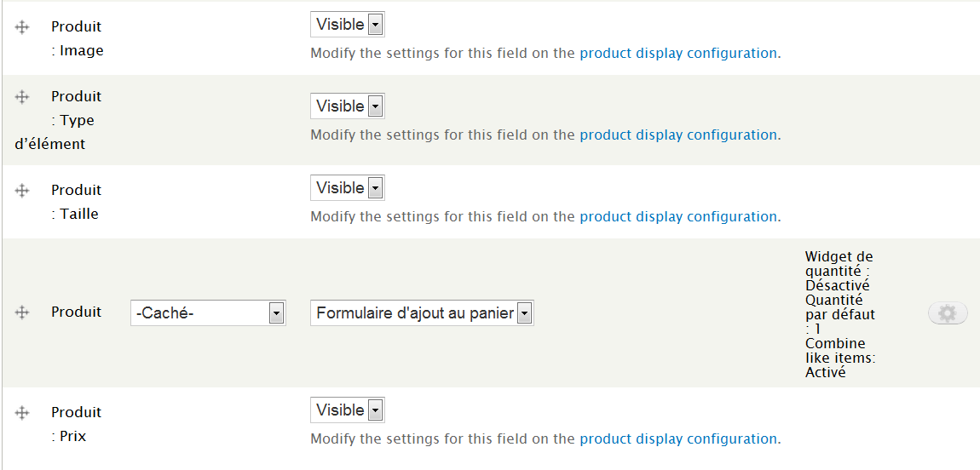The image size is (980, 470).
Task: Click the Produit : Prix field label
Action: point(77,424)
